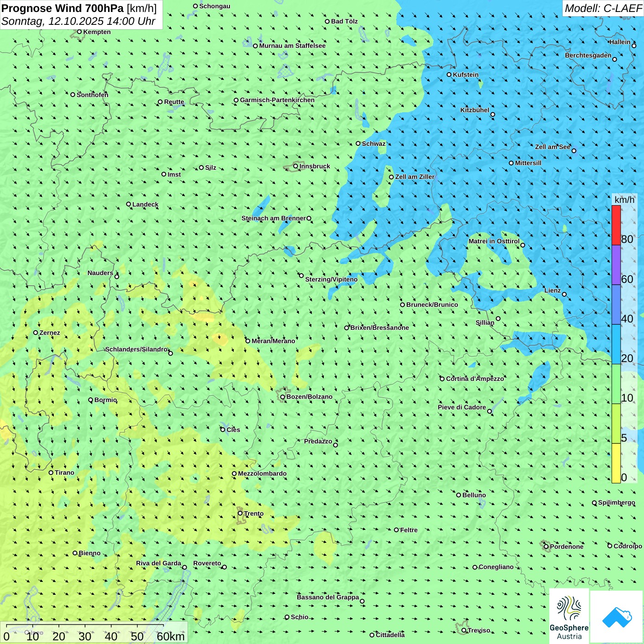
Task: Select the Landeck city label
Action: pos(145,204)
